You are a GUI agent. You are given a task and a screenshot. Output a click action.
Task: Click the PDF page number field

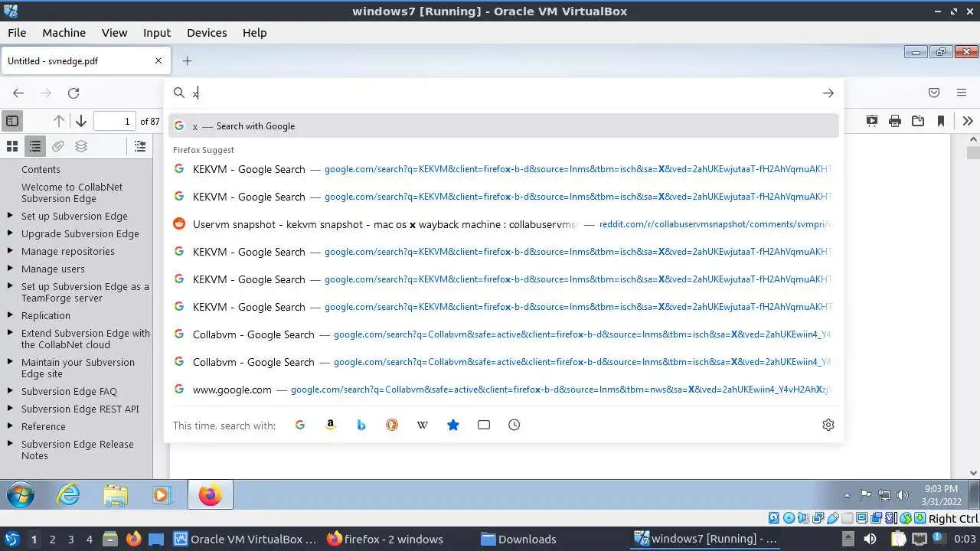pyautogui.click(x=115, y=121)
